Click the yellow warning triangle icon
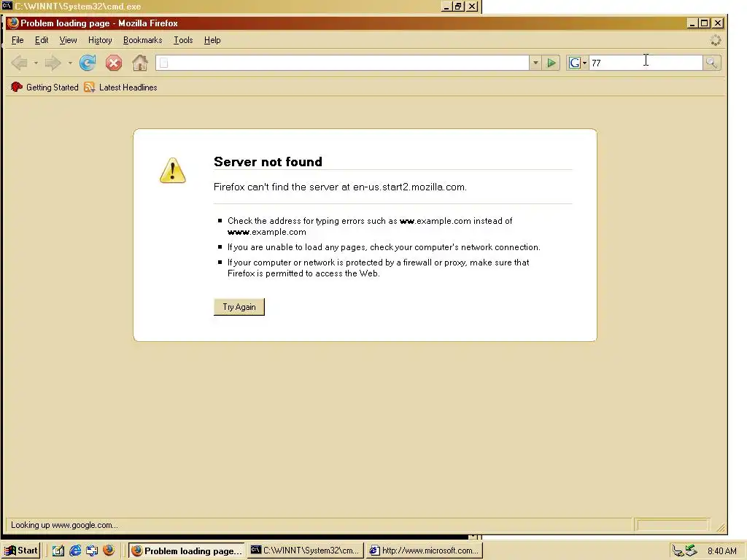Image resolution: width=747 pixels, height=560 pixels. coord(172,171)
